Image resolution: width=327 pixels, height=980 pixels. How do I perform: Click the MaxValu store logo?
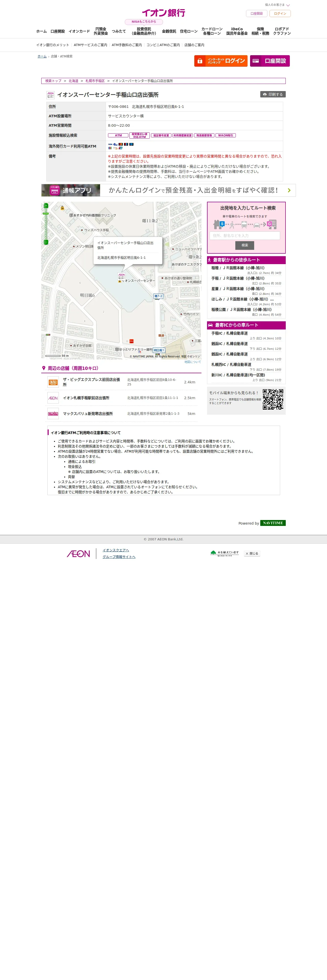pyautogui.click(x=53, y=413)
